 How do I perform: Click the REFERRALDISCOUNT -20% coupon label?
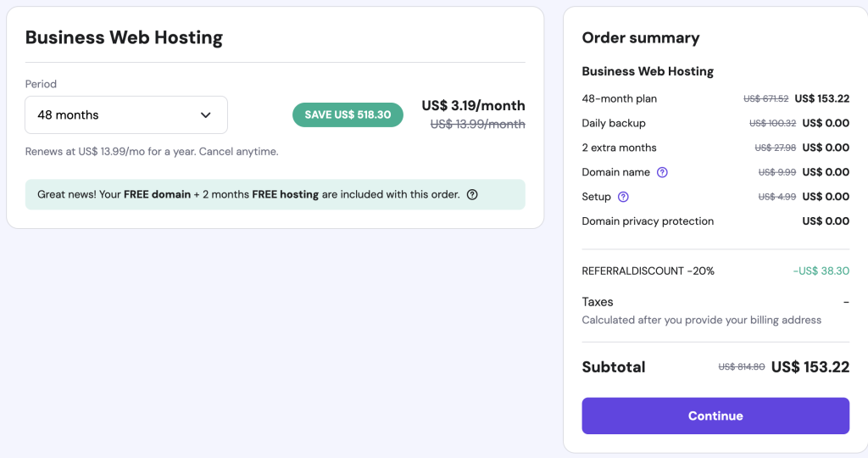[x=648, y=271]
